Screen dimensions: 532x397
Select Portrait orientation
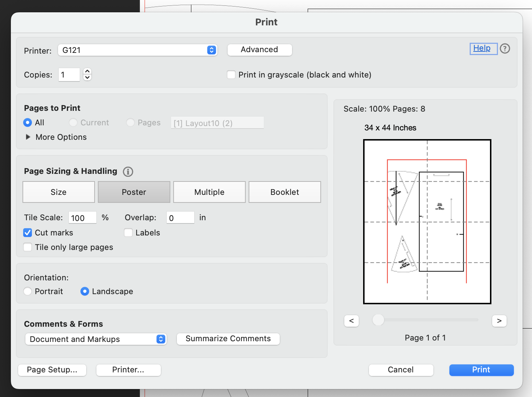28,291
